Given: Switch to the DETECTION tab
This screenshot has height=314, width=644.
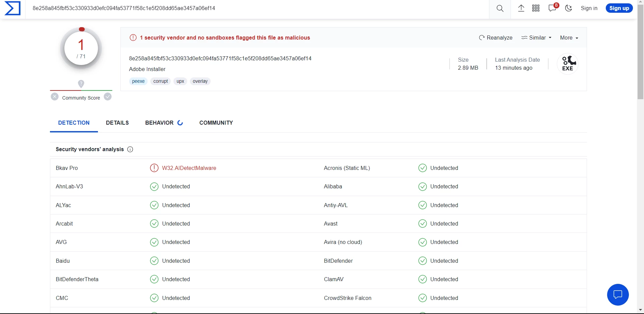Looking at the screenshot, I should coord(74,123).
